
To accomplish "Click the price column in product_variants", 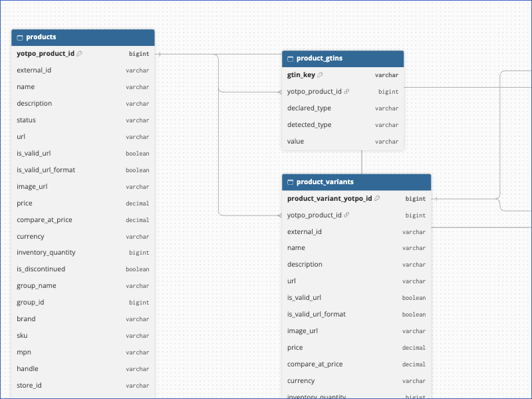I will click(356, 347).
